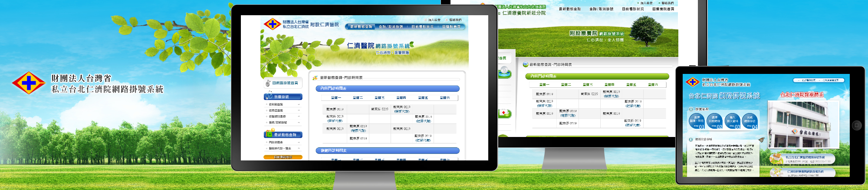The image size is (868, 190).
Task: Select 目前看診狀況 tab on left monitor site
Action: (x=422, y=27)
